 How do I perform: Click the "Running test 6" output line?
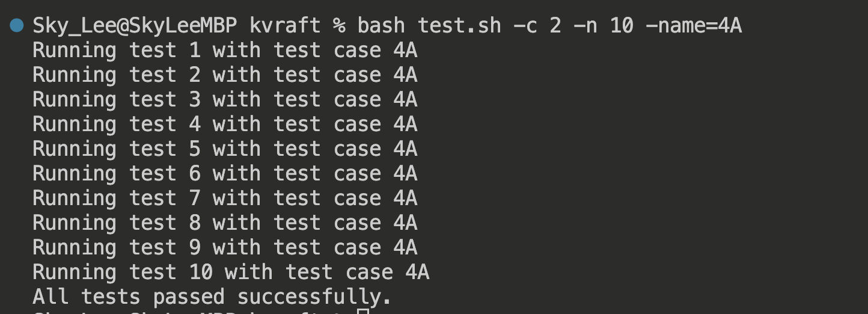[x=225, y=174]
